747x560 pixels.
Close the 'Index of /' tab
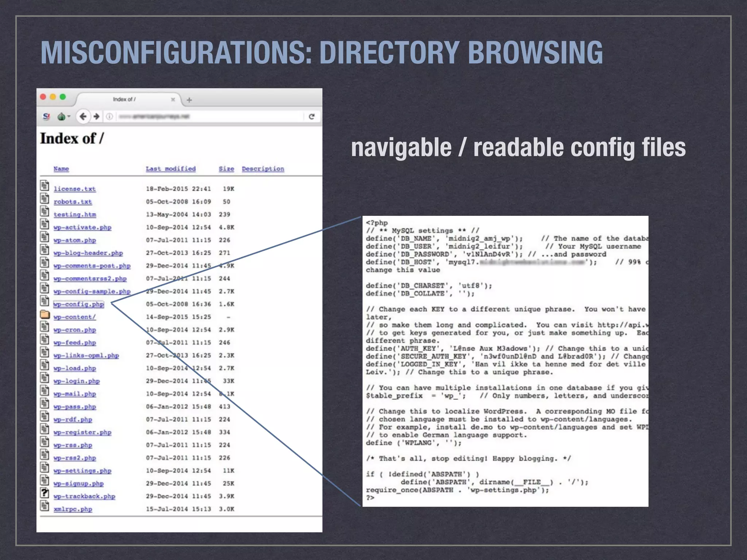point(173,99)
